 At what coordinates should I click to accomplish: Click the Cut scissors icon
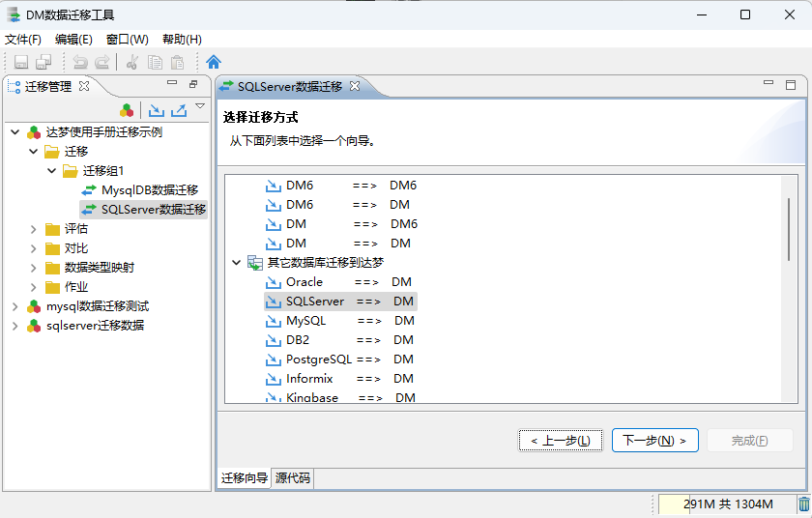tap(132, 62)
